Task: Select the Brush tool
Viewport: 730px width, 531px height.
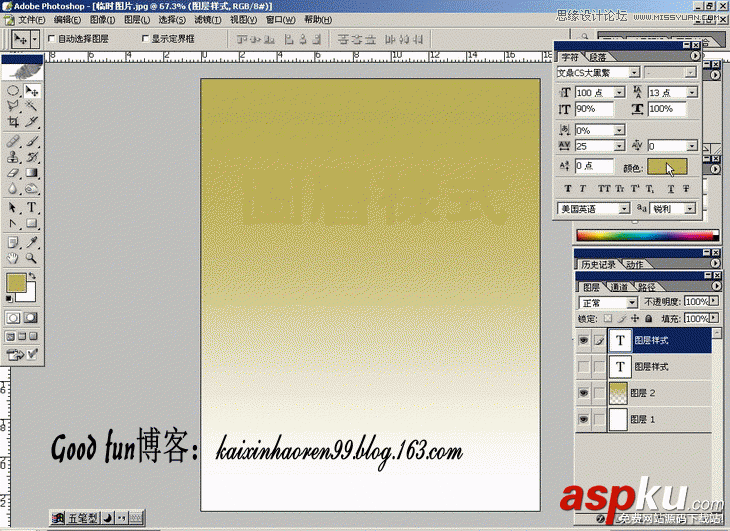Action: tap(32, 141)
